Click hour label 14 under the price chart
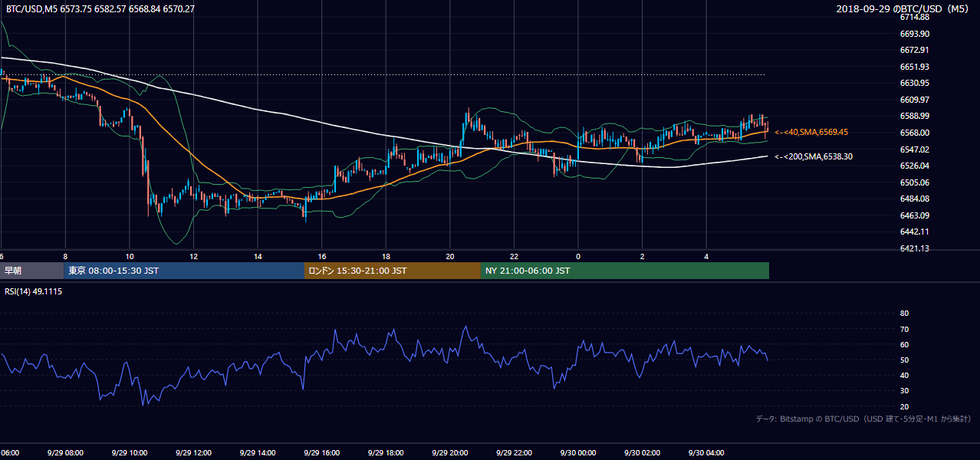The height and width of the screenshot is (460, 980). point(258,257)
